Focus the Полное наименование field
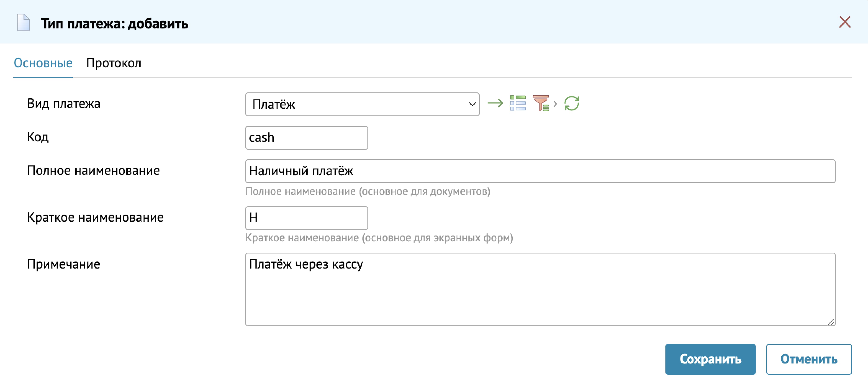The image size is (868, 389). click(540, 171)
